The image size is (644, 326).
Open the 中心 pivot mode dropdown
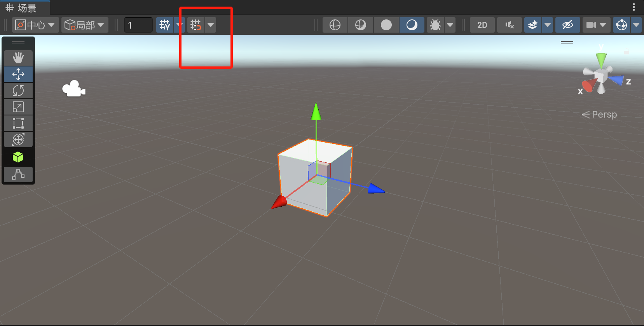tap(35, 25)
